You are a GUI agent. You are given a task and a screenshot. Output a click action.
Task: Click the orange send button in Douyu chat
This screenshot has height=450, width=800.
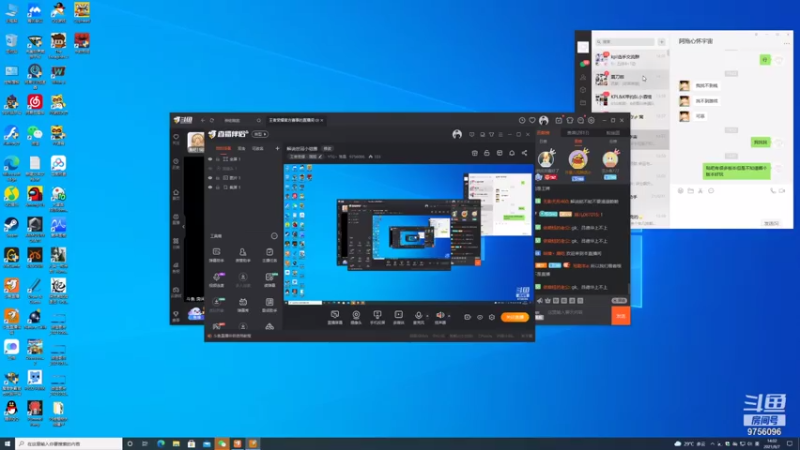tap(621, 316)
